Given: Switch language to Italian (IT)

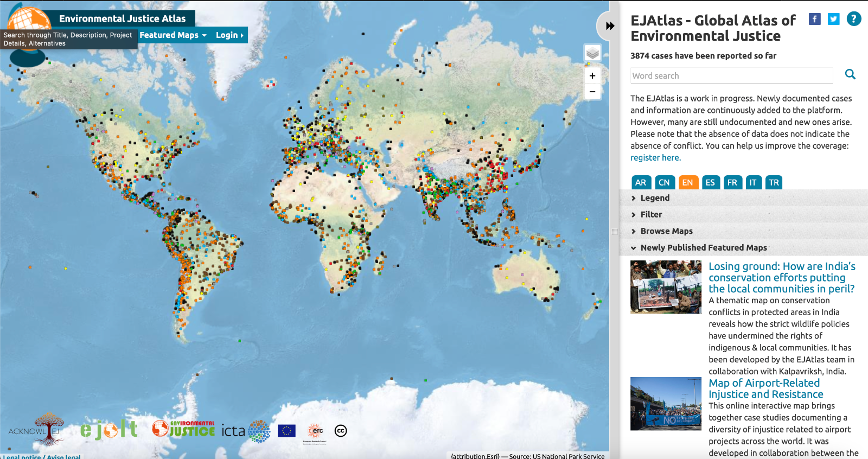Looking at the screenshot, I should click(753, 182).
